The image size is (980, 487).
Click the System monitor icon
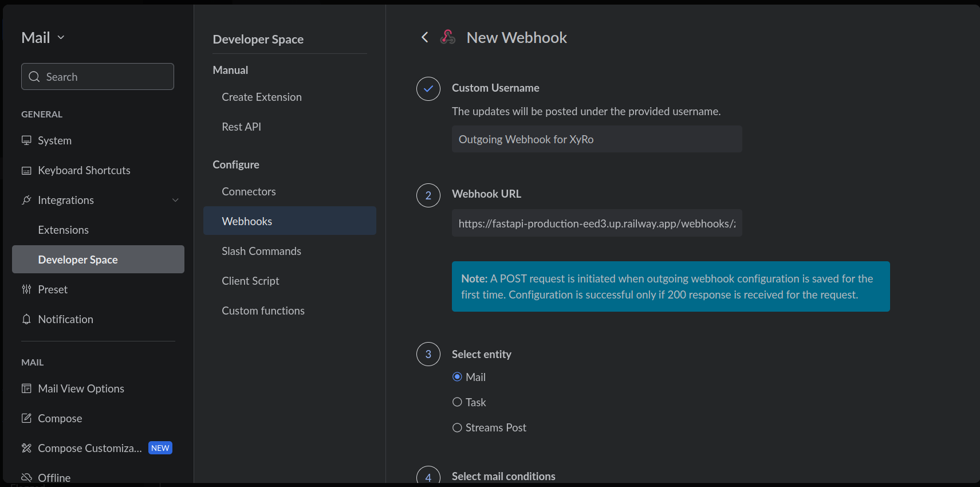point(26,140)
